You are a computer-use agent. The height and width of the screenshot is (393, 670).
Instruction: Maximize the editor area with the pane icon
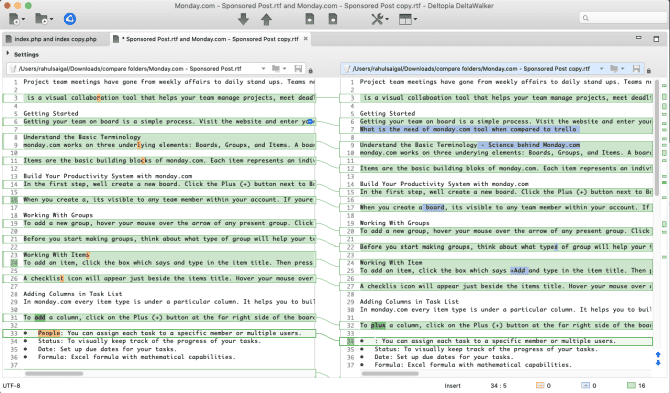[x=656, y=39]
